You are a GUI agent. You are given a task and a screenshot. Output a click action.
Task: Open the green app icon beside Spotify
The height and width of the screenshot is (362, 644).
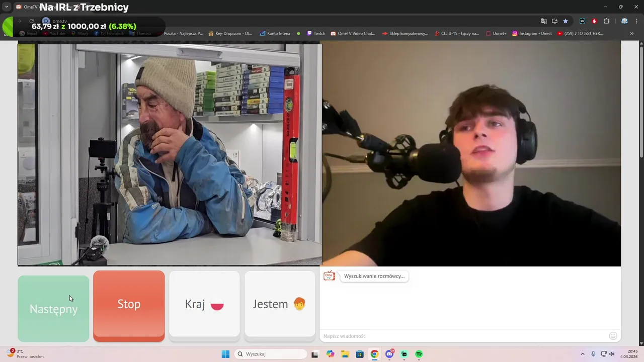pyautogui.click(x=404, y=354)
